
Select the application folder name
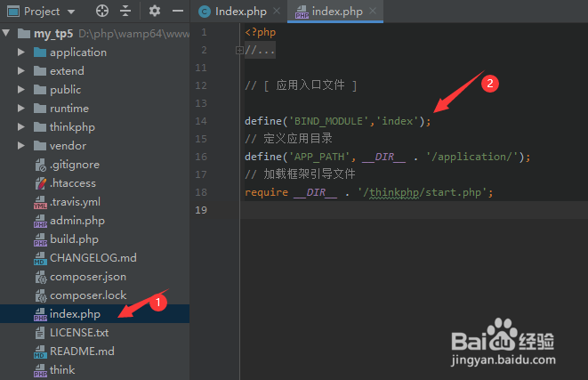point(78,53)
